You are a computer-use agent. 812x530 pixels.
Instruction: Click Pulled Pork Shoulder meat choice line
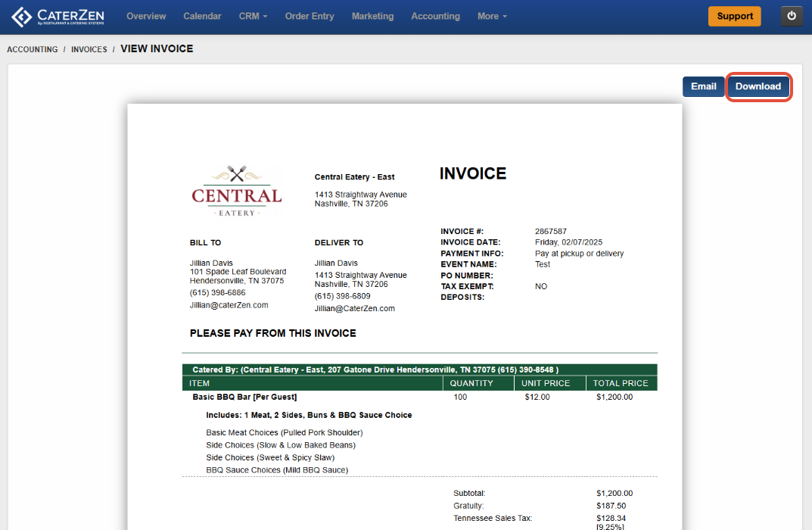point(285,432)
